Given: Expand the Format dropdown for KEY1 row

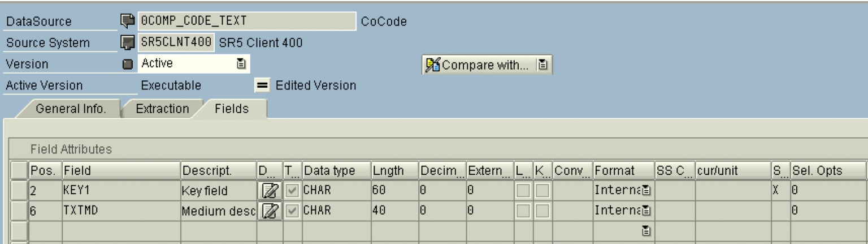Looking at the screenshot, I should tap(645, 191).
